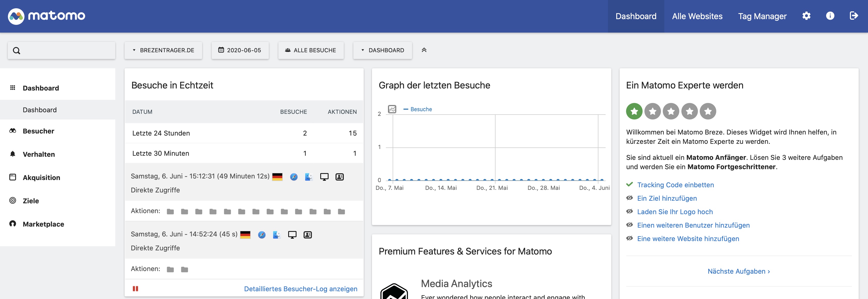This screenshot has height=299, width=868.
Task: Click first action folder of 15:12:31 visit
Action: pos(171,212)
